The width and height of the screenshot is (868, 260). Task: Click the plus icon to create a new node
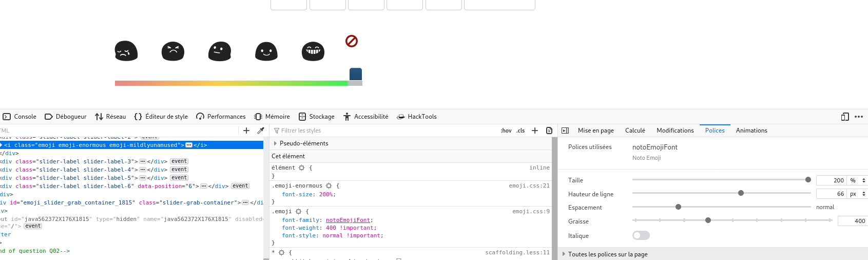tap(246, 131)
